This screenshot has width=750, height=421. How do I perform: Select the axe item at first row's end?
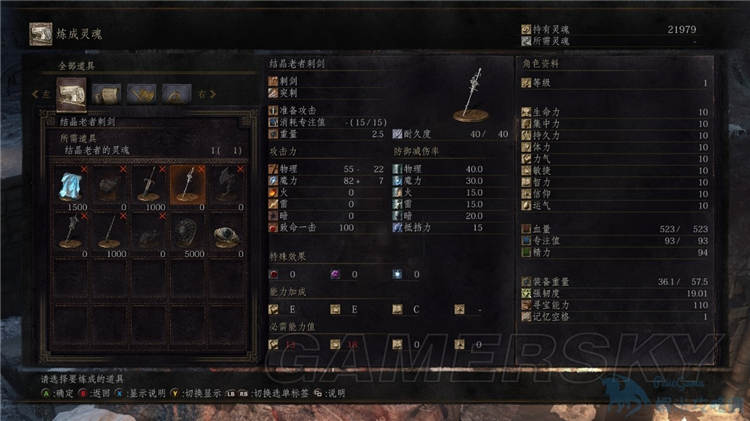(227, 188)
